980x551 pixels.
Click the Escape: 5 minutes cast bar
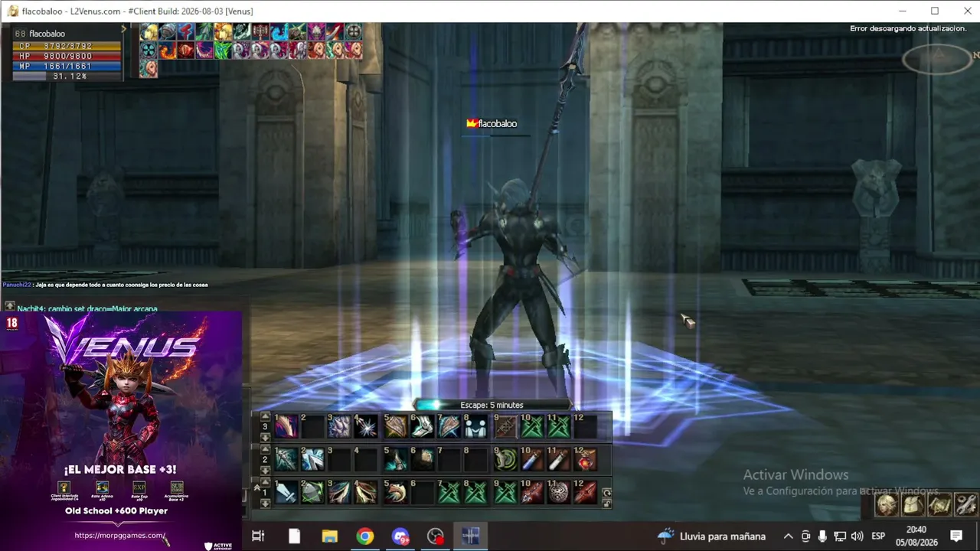492,405
